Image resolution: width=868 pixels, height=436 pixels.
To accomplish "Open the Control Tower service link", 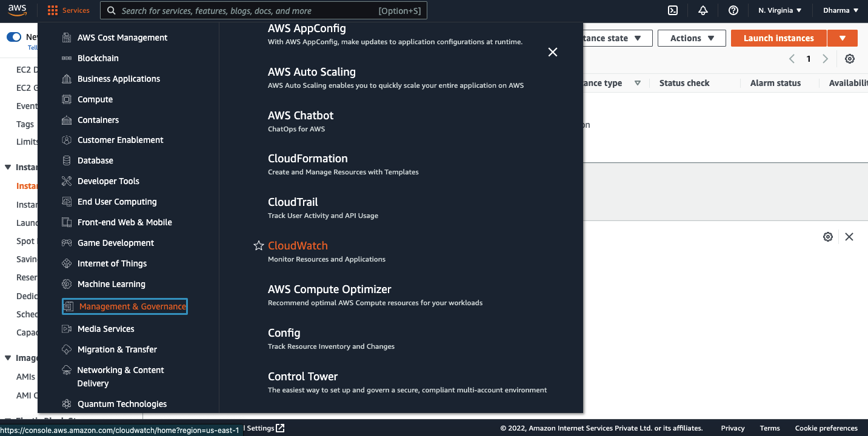I will tap(302, 377).
